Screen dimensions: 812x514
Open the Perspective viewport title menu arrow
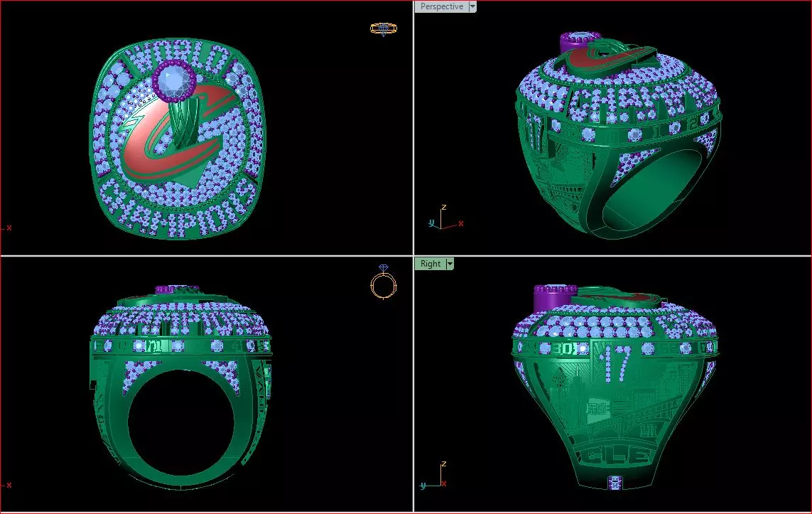[472, 6]
